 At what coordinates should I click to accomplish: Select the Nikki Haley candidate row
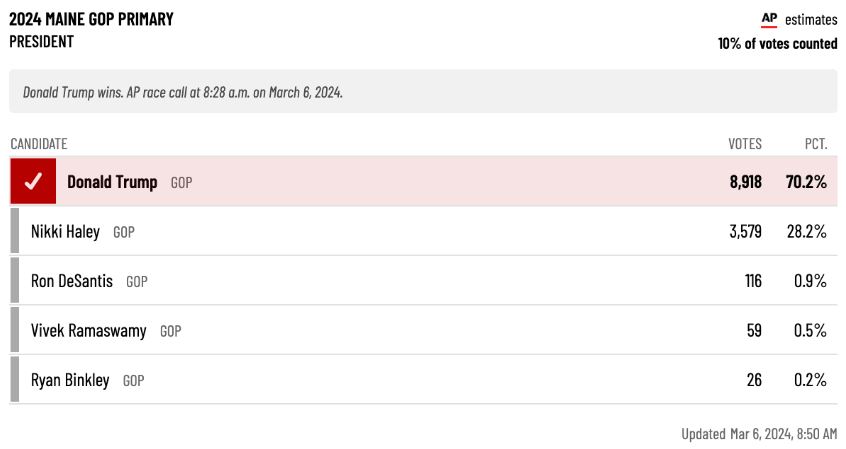(x=424, y=231)
